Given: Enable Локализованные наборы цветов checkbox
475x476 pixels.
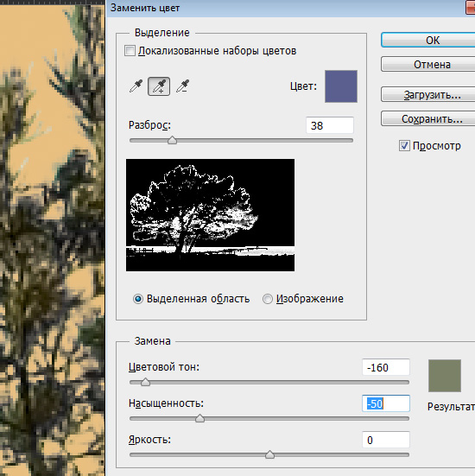Looking at the screenshot, I should (130, 51).
